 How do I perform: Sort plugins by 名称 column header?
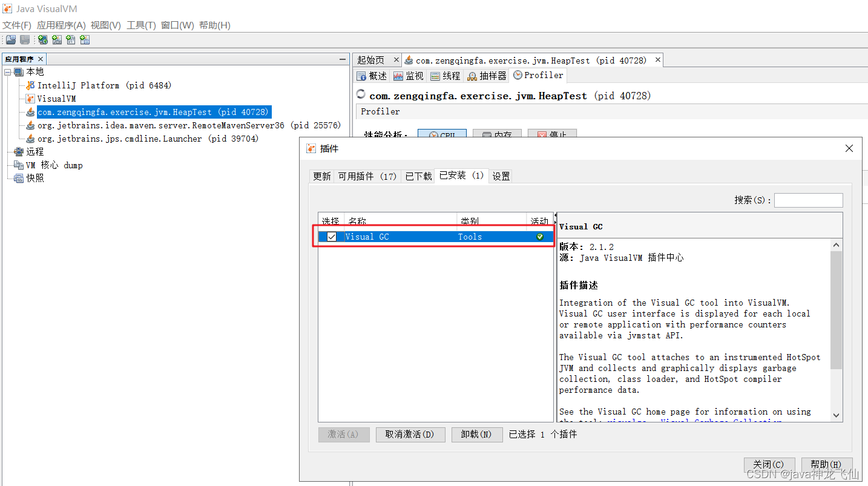coord(400,221)
